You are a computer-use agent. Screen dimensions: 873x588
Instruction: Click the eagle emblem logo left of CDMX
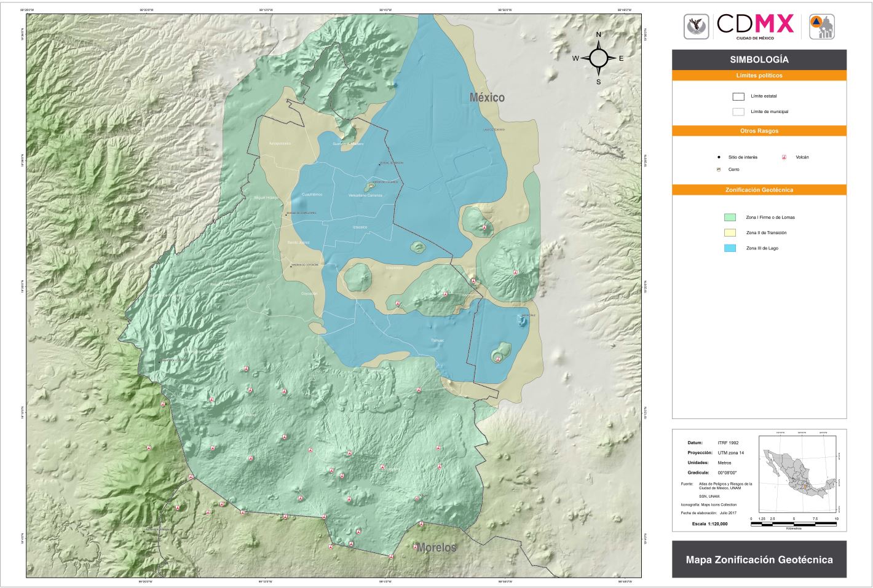[x=696, y=26]
